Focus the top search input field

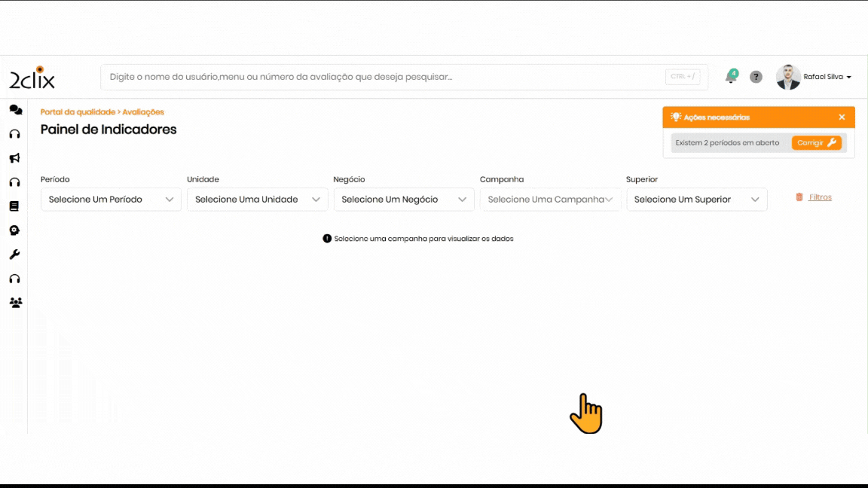coord(384,77)
